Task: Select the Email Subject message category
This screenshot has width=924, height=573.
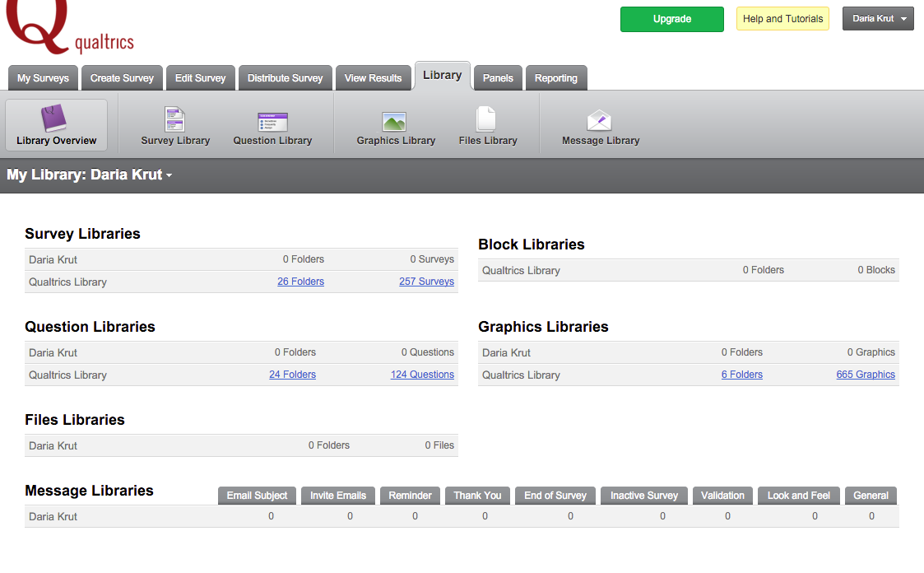Action: (257, 496)
